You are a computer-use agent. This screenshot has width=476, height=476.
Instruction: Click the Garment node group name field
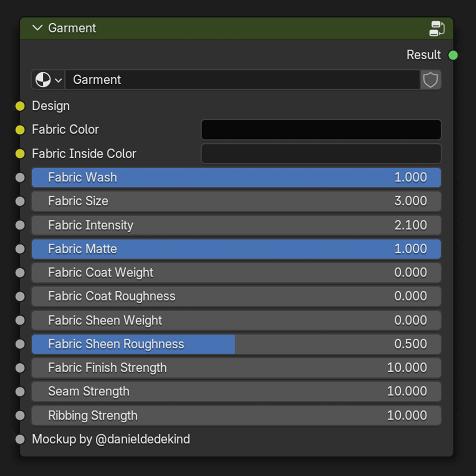tap(242, 80)
